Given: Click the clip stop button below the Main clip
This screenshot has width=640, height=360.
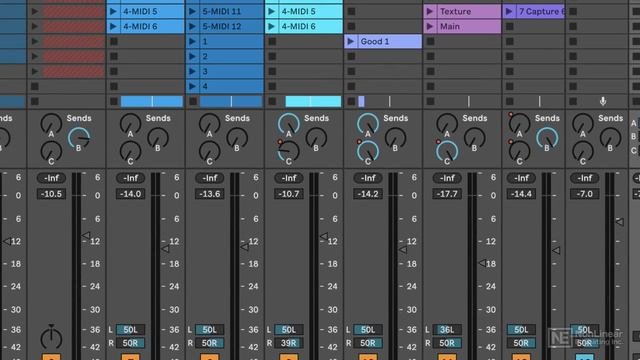Looking at the screenshot, I should point(431,41).
